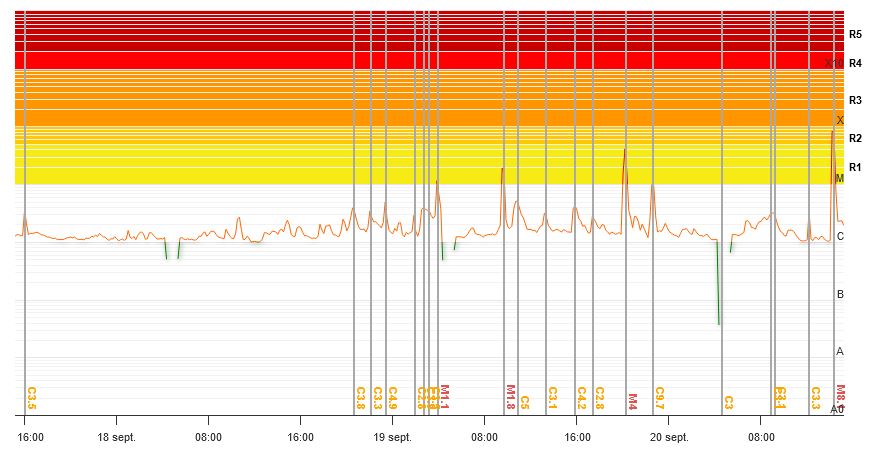Select the R3 scale label
Screen dimensions: 876x451
point(854,100)
